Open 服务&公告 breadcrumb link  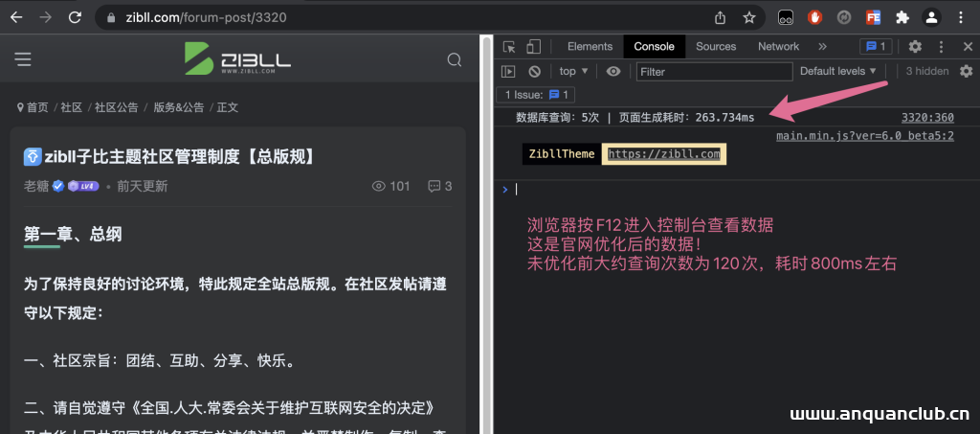click(179, 107)
